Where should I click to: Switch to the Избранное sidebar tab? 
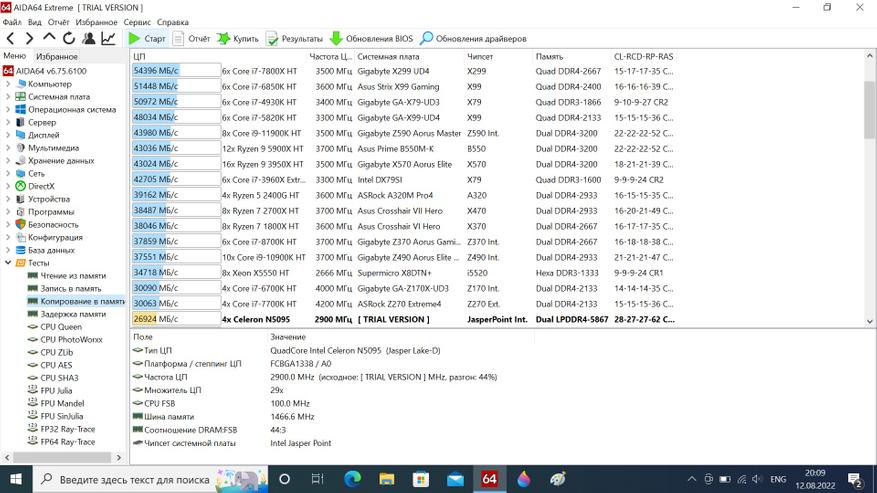56,57
